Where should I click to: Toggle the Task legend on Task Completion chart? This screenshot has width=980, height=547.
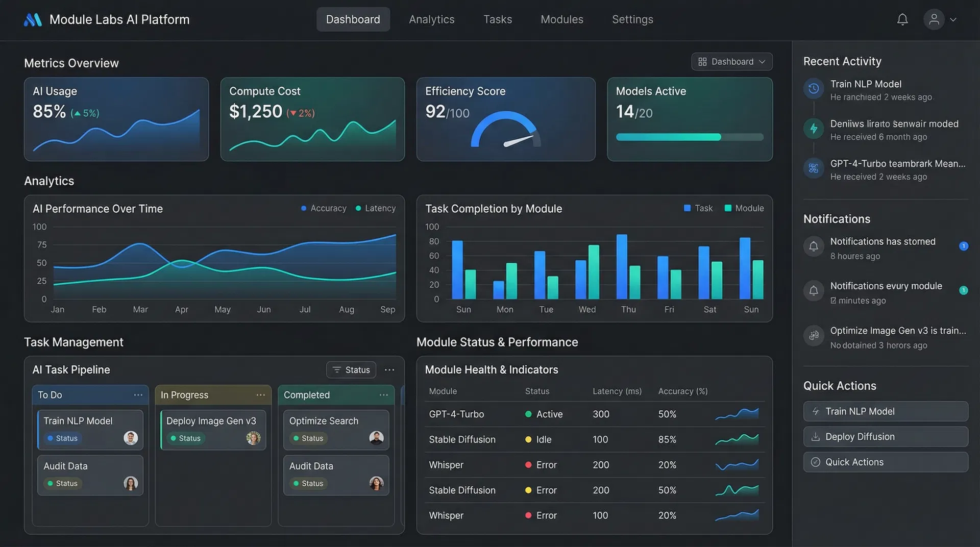point(698,208)
